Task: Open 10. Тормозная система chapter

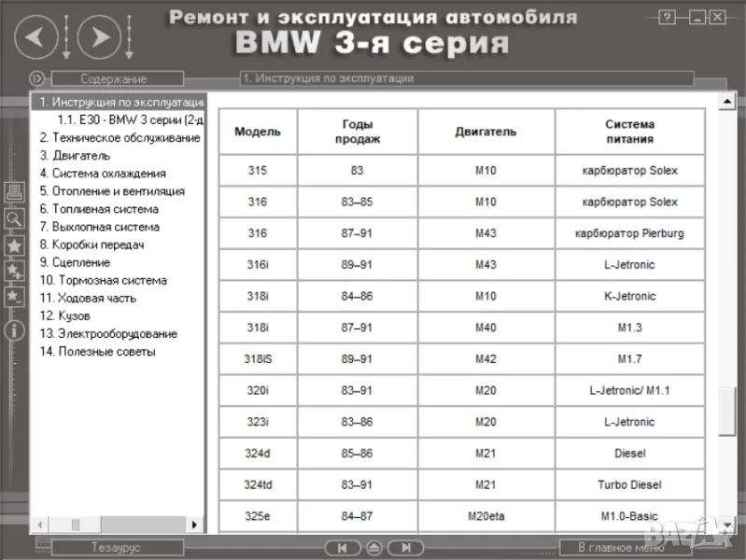Action: (103, 280)
